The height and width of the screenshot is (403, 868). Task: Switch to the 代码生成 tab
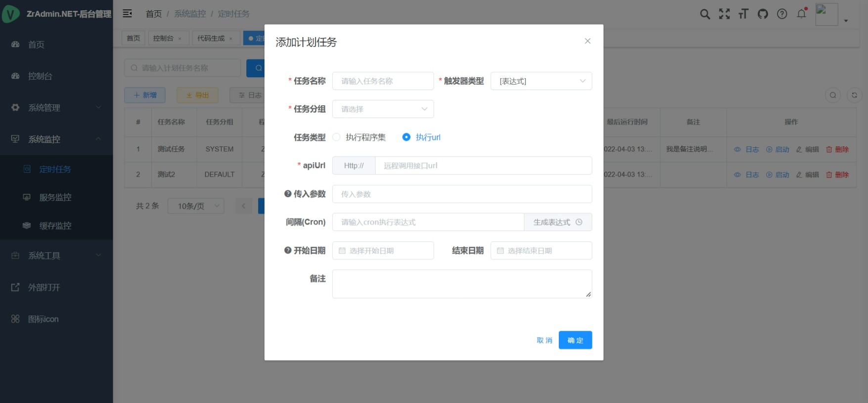click(x=211, y=38)
